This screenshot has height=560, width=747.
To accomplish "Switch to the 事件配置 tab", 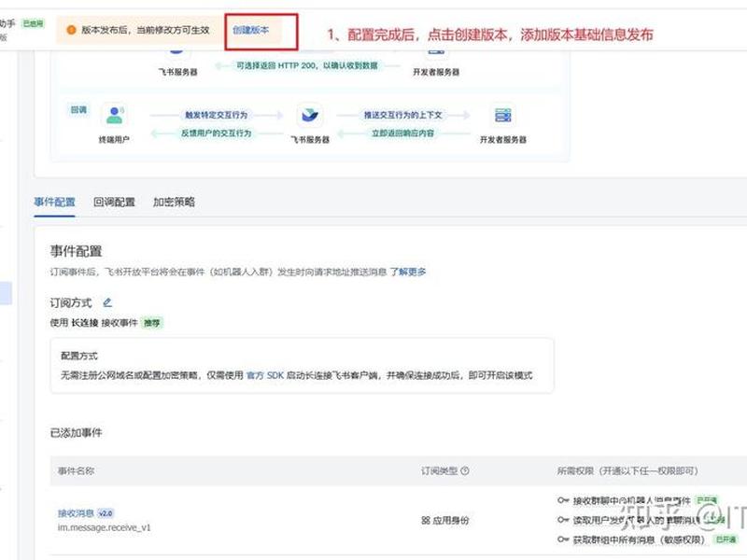I will tap(54, 202).
